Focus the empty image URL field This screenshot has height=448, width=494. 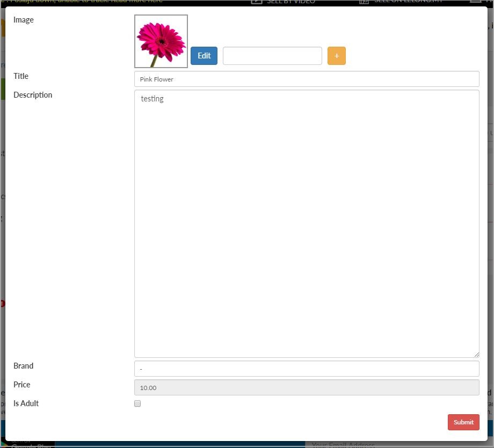pos(272,56)
